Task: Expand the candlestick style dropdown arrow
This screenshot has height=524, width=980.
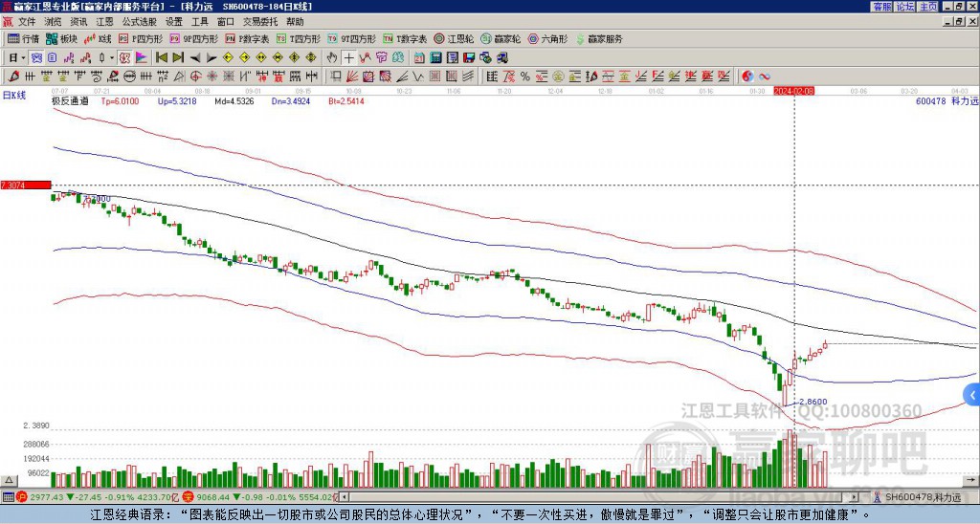Action: coord(112,58)
